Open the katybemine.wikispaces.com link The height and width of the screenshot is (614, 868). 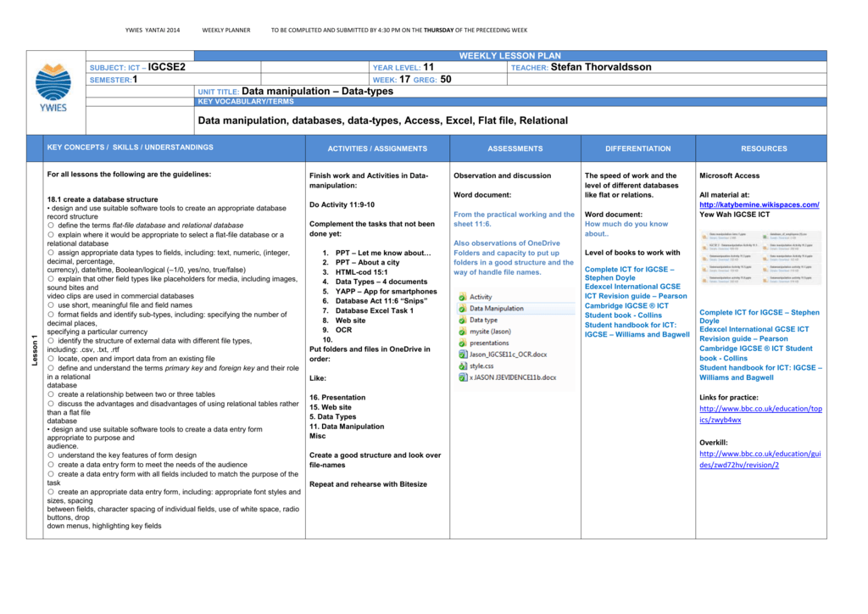point(759,205)
